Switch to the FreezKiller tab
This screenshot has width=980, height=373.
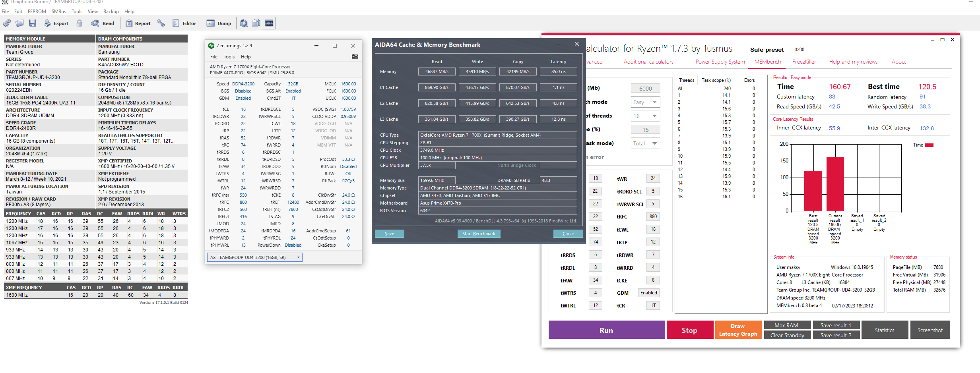coord(804,62)
